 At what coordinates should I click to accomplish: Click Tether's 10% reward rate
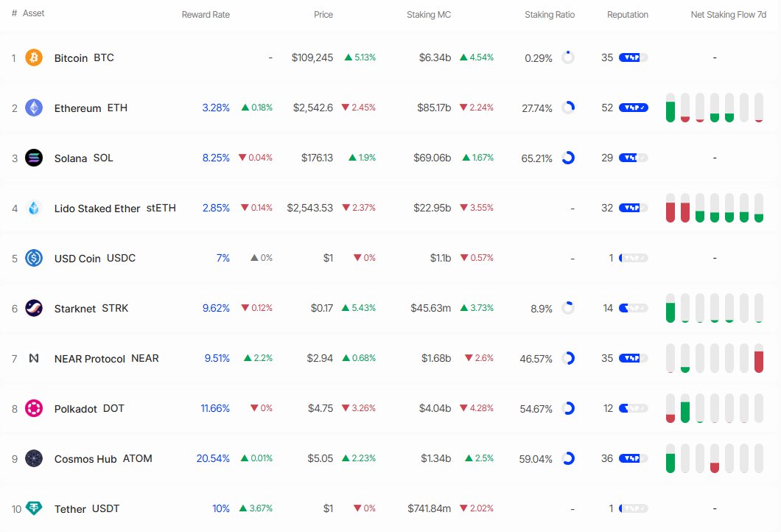coord(220,508)
